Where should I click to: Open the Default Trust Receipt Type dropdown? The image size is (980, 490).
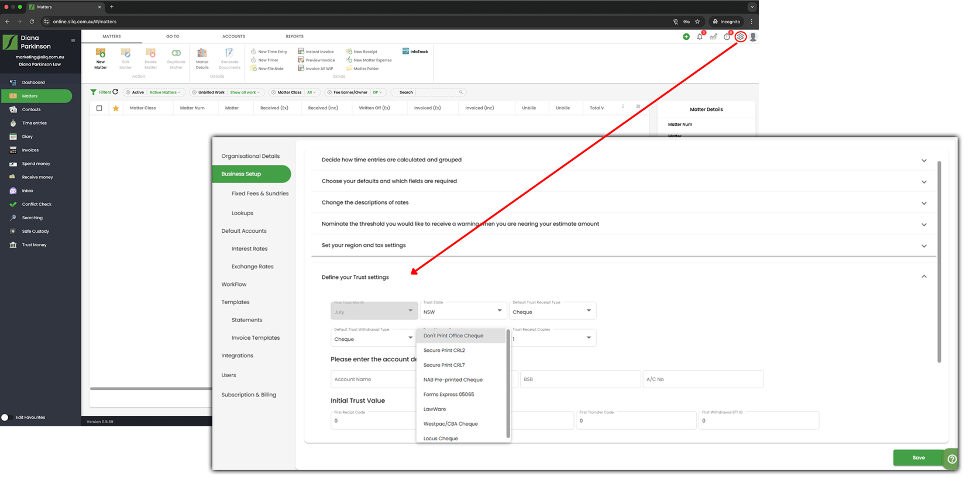point(552,312)
